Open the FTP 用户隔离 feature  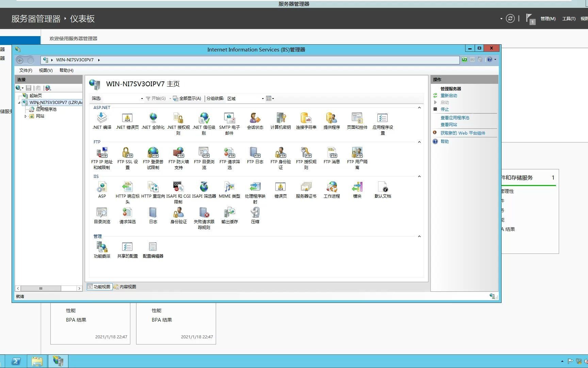click(x=357, y=158)
